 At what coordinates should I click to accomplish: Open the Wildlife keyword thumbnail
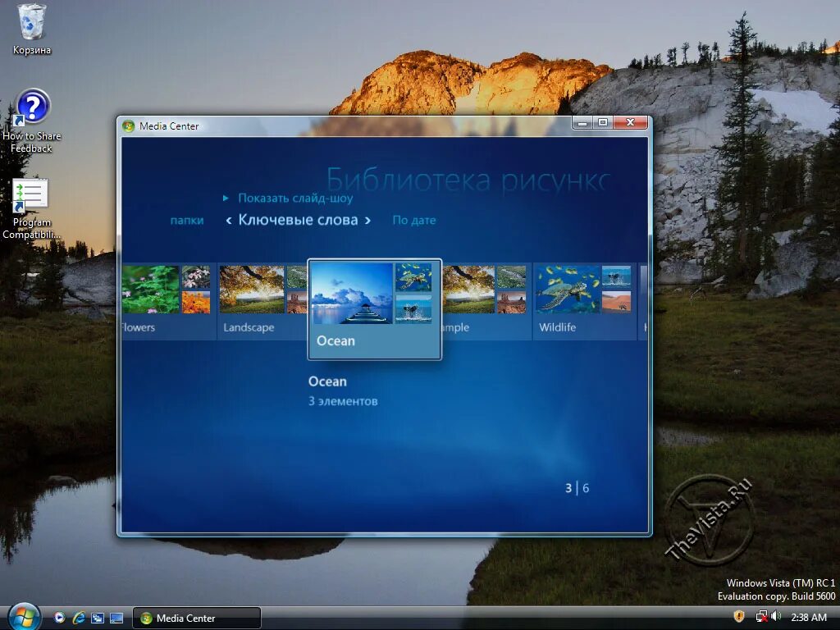(x=584, y=300)
